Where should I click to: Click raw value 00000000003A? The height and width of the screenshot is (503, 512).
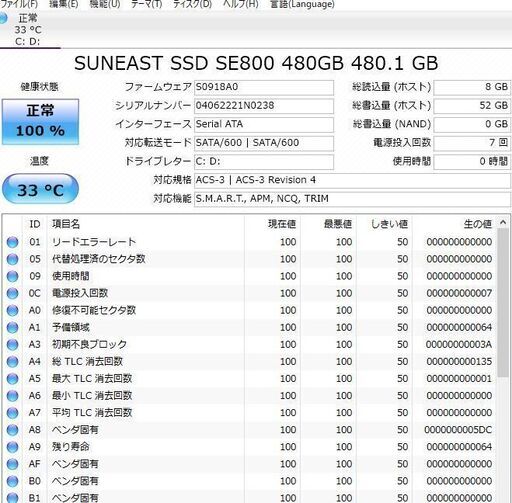(x=459, y=344)
